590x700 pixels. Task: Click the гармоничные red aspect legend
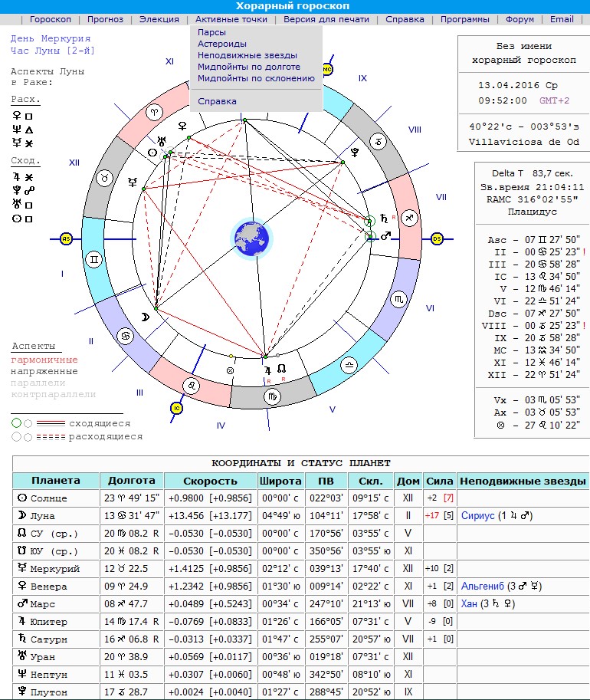pos(44,360)
